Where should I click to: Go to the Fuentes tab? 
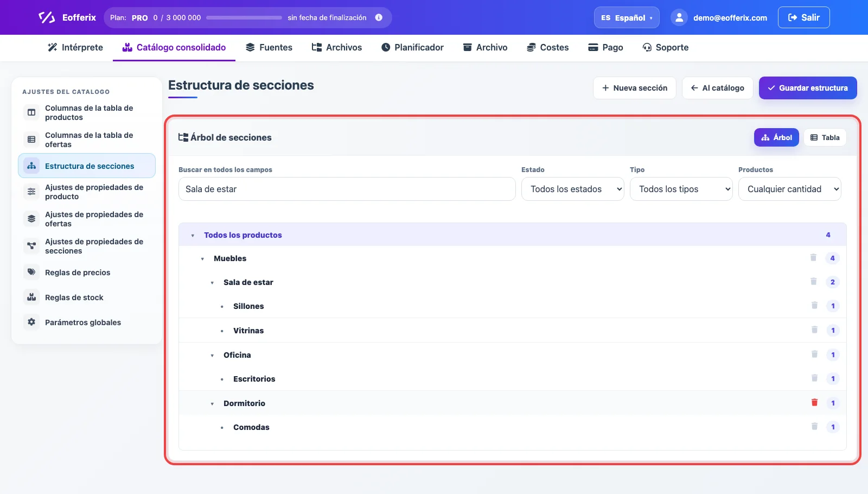tap(269, 47)
